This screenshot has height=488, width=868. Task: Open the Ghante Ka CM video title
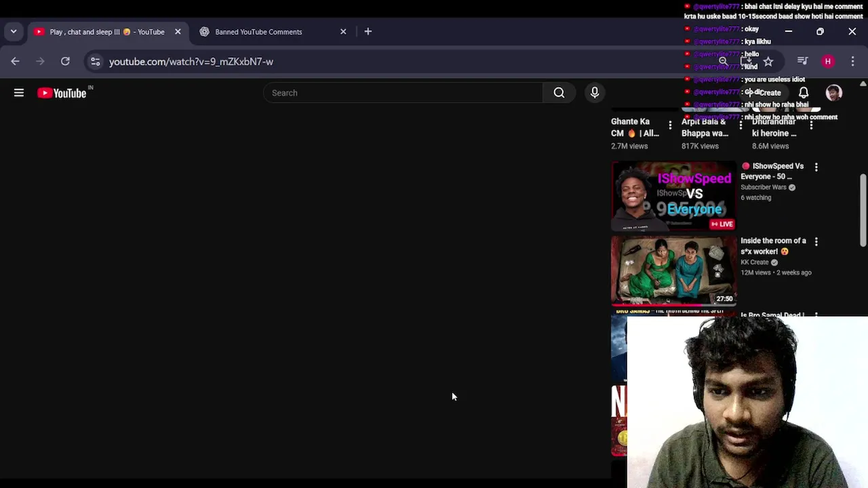tap(635, 127)
